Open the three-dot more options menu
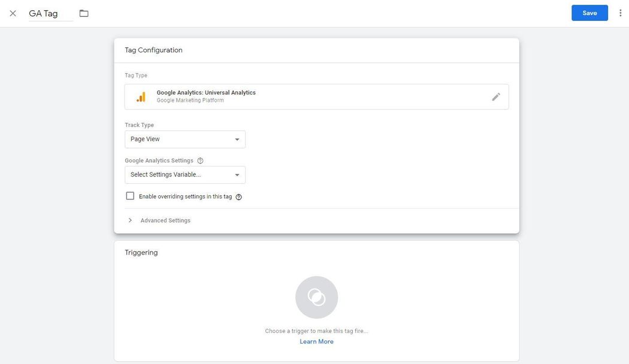Viewport: 629px width, 364px height. click(620, 13)
